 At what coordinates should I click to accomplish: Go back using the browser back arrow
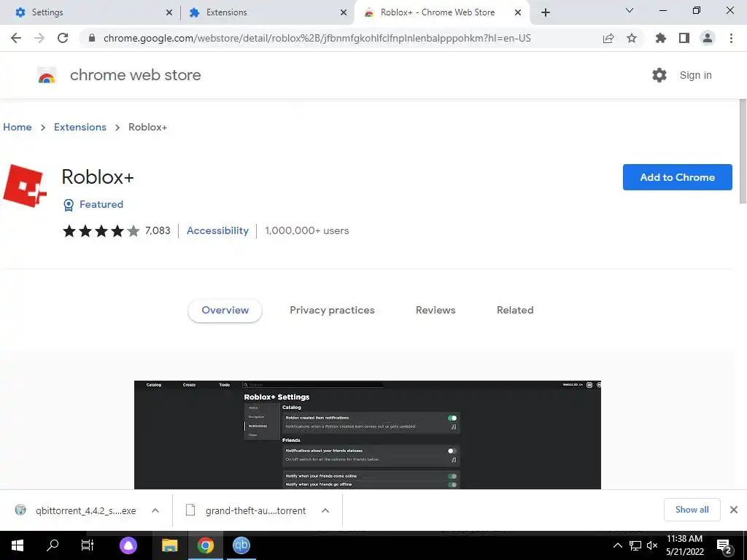pyautogui.click(x=16, y=38)
